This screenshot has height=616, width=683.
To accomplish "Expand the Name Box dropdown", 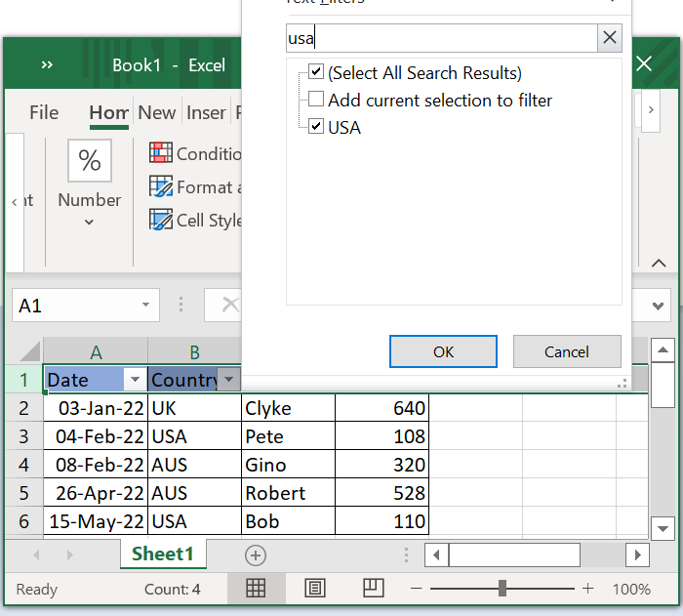I will 145,306.
